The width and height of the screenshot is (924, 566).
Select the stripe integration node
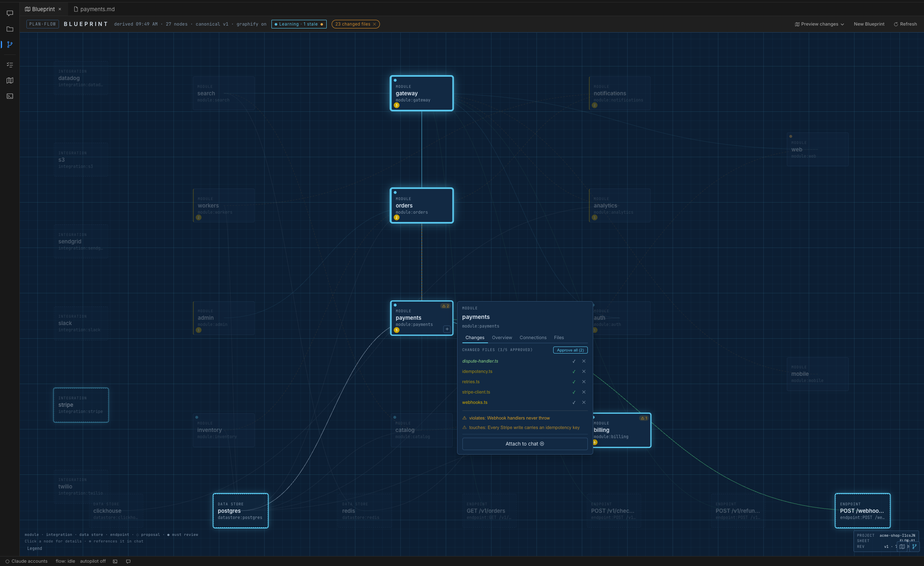pyautogui.click(x=81, y=405)
